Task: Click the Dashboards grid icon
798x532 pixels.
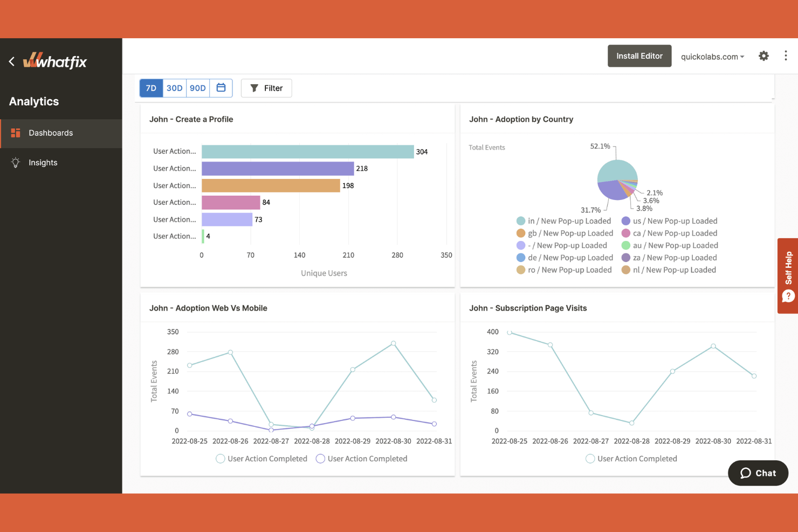Action: (16, 133)
